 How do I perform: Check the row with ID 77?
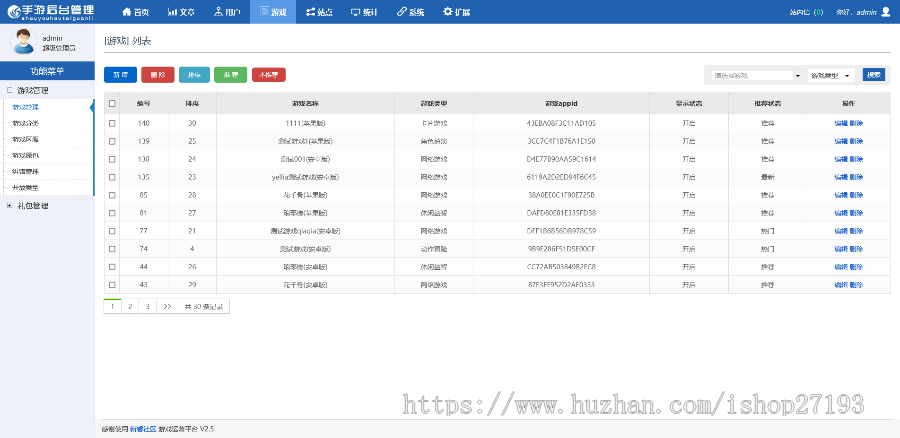tap(112, 231)
